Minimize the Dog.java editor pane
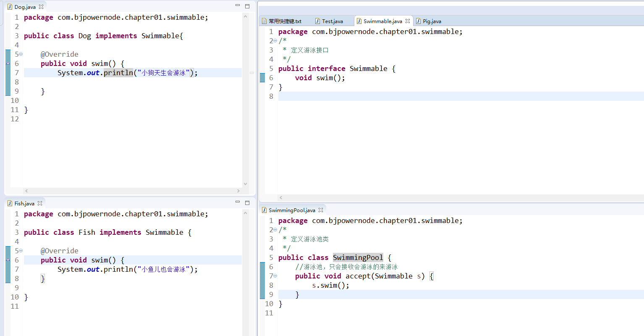Image resolution: width=644 pixels, height=336 pixels. click(238, 6)
